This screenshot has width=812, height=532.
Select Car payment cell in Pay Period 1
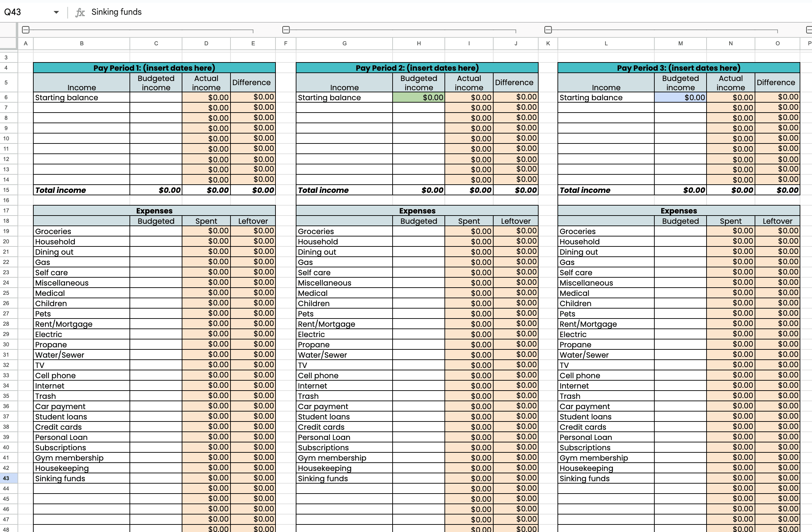82,406
